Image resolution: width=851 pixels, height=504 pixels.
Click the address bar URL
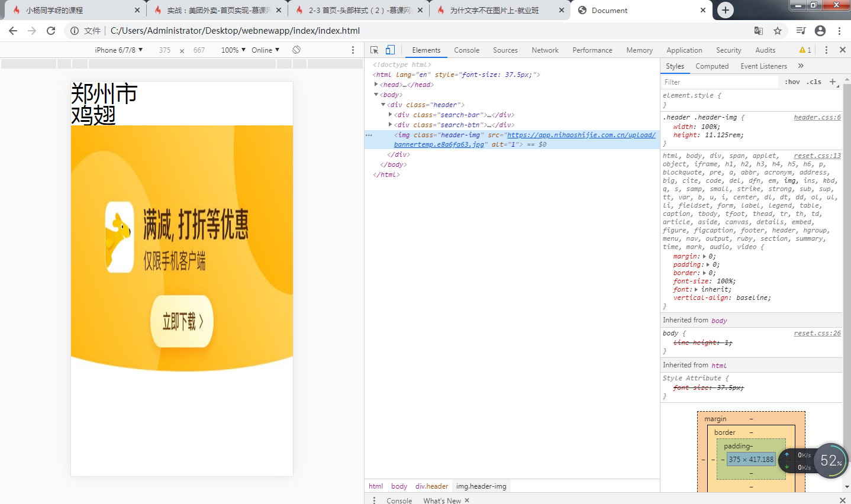pyautogui.click(x=235, y=31)
